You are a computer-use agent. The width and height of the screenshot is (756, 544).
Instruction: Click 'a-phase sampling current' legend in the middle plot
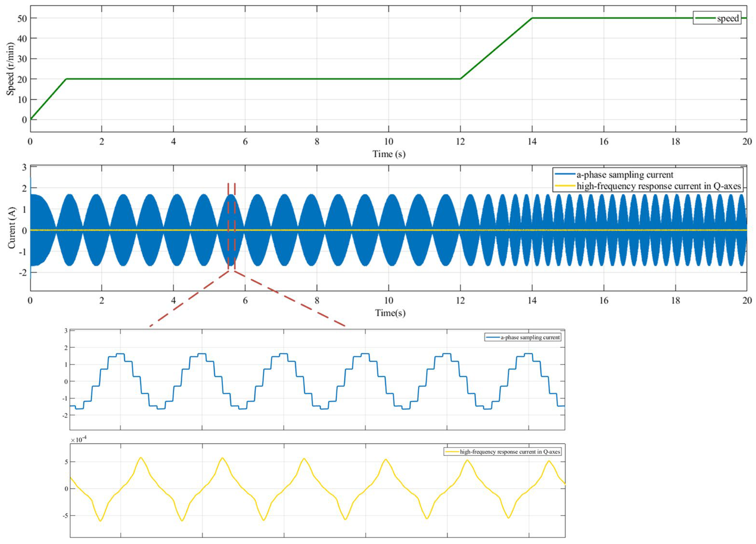click(x=625, y=175)
